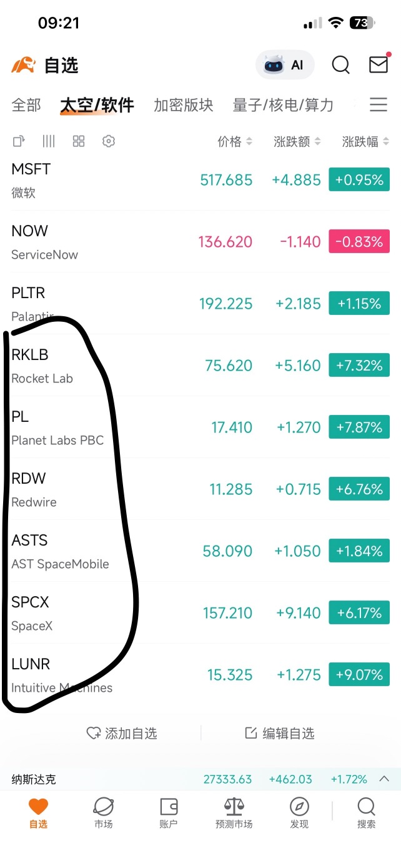
Task: Toggle MSFT +0.95% change badge
Action: pos(359,180)
